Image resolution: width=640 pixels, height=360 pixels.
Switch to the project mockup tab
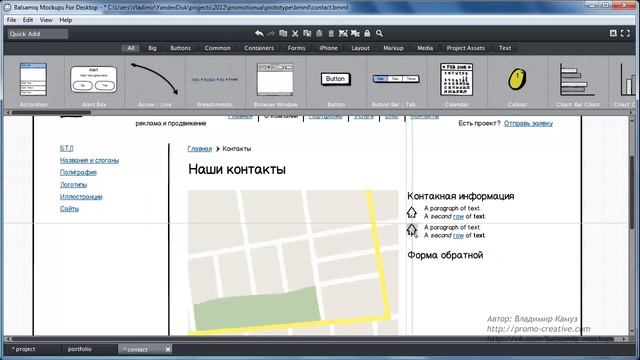23,349
